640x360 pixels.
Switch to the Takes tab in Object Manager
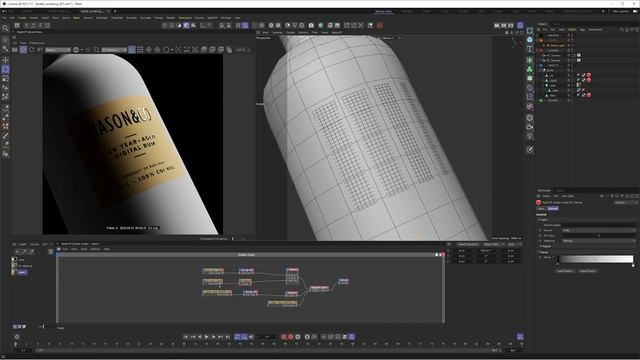coord(556,24)
